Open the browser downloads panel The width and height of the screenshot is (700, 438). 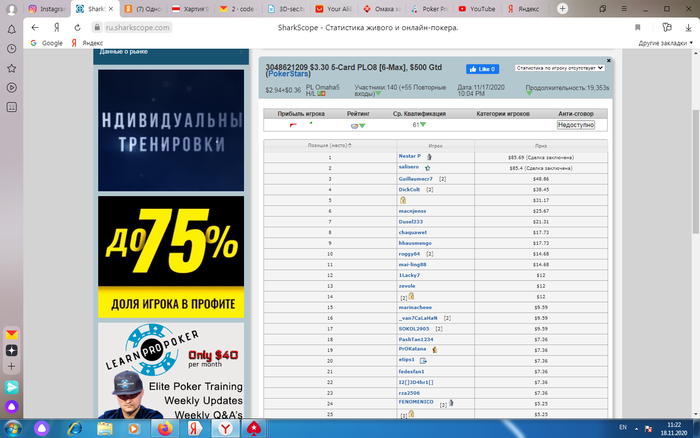(688, 28)
